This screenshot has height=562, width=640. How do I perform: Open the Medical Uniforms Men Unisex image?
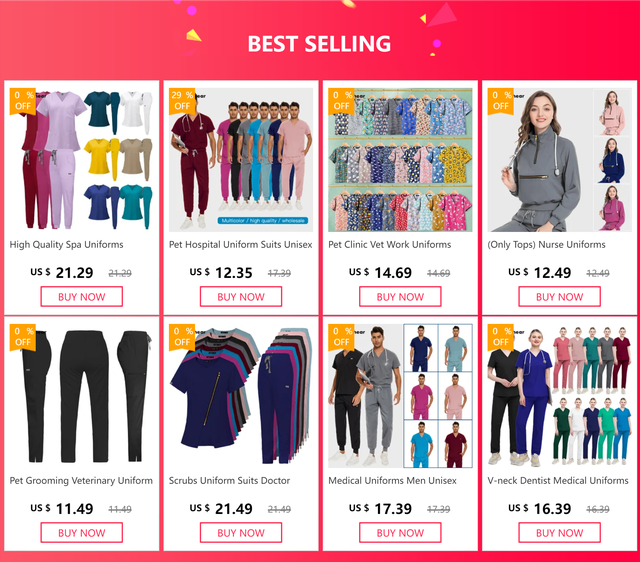click(400, 396)
